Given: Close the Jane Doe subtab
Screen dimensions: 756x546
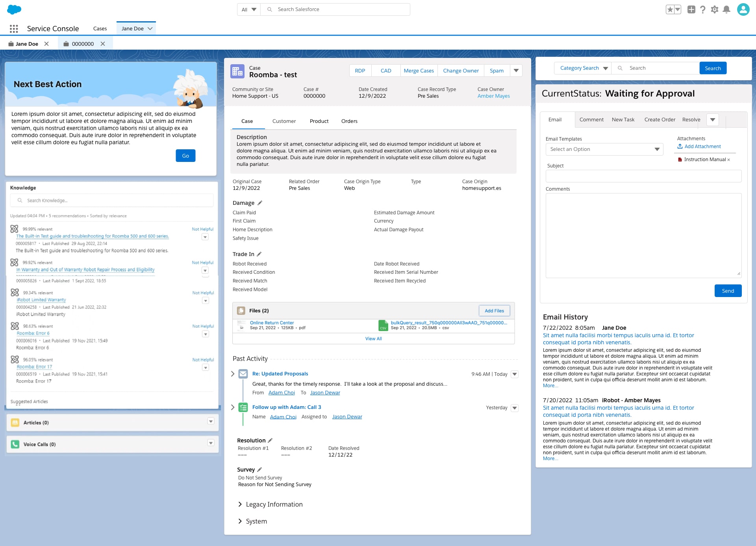Looking at the screenshot, I should (46, 44).
